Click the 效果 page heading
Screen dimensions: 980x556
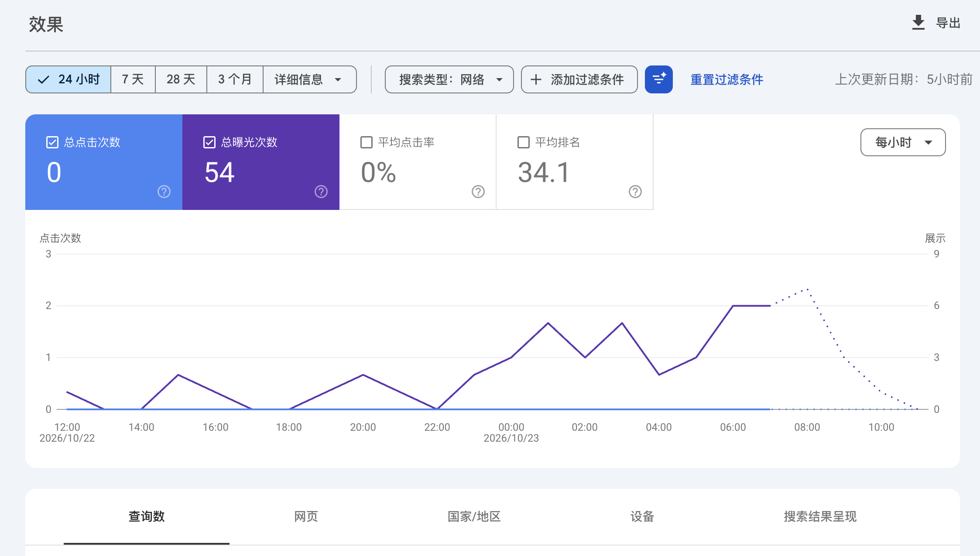tap(46, 24)
